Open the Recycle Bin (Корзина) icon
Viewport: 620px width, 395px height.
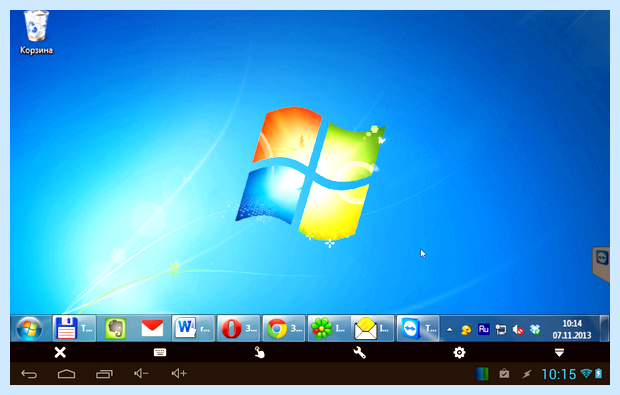point(36,32)
